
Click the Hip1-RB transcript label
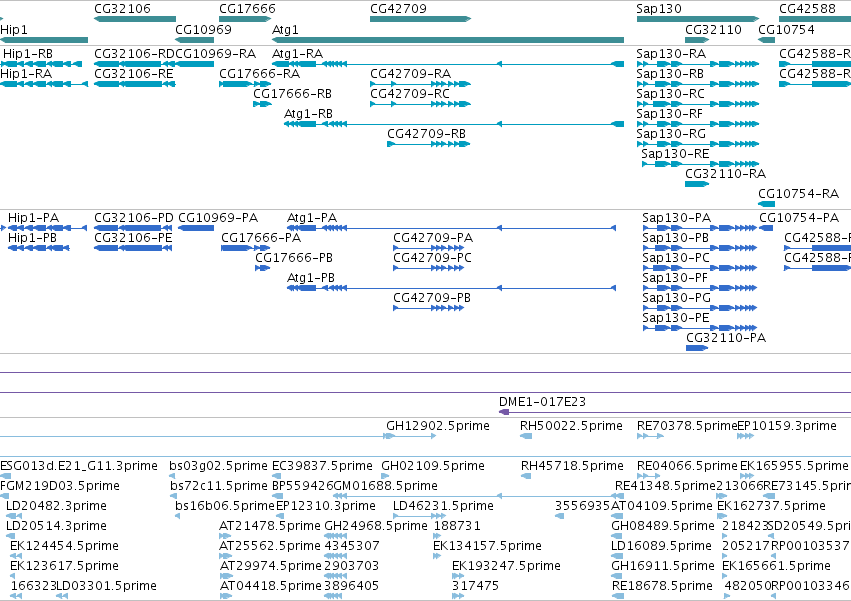tap(28, 54)
